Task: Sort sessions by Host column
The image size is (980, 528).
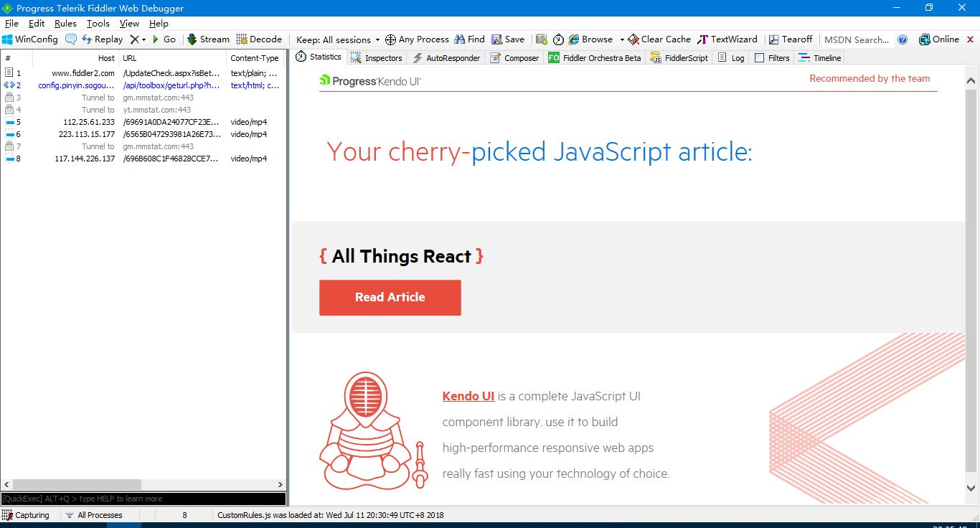Action: [x=75, y=58]
